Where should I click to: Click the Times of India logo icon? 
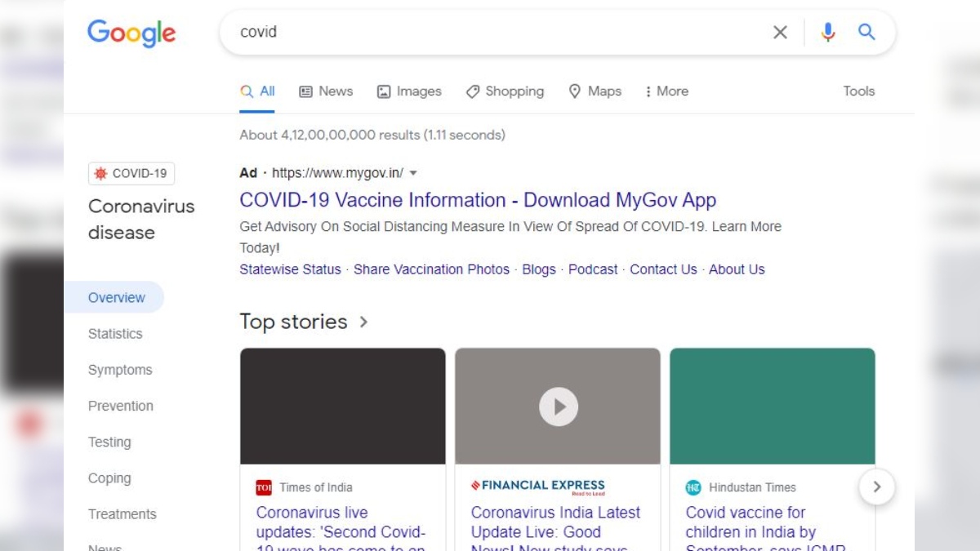pos(264,488)
